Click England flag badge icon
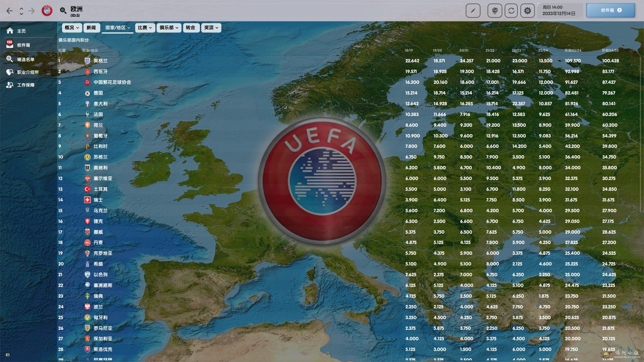644x362 pixels. [x=87, y=61]
